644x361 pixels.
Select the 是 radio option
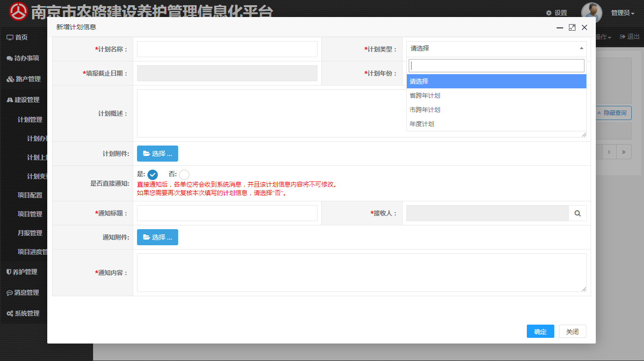pos(152,174)
